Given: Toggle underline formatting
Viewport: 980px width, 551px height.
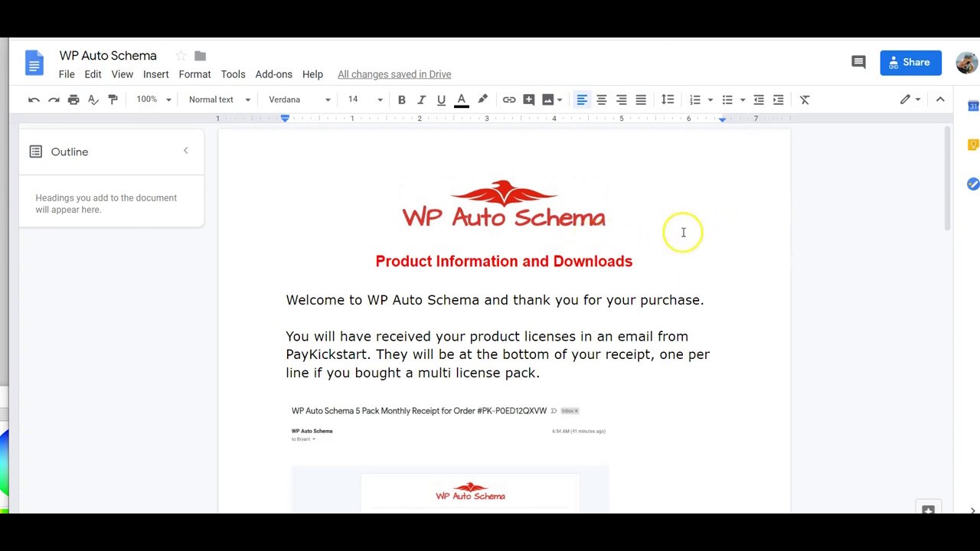Looking at the screenshot, I should pyautogui.click(x=441, y=99).
